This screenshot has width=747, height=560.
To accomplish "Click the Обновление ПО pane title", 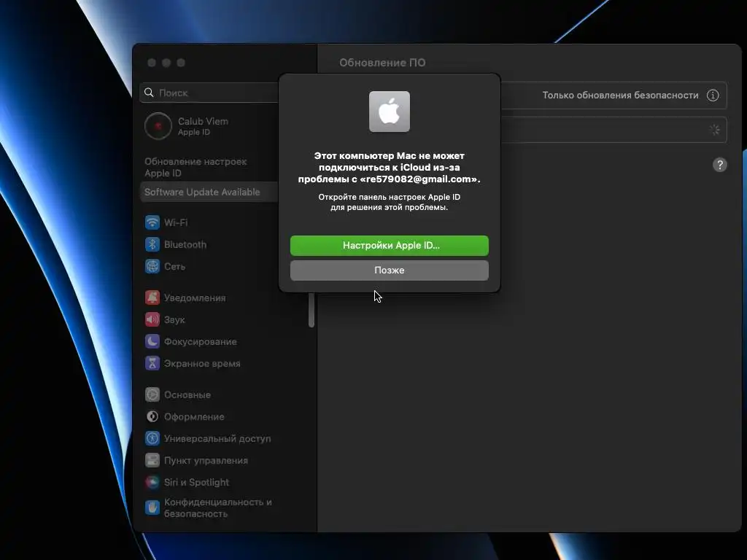I will [382, 63].
